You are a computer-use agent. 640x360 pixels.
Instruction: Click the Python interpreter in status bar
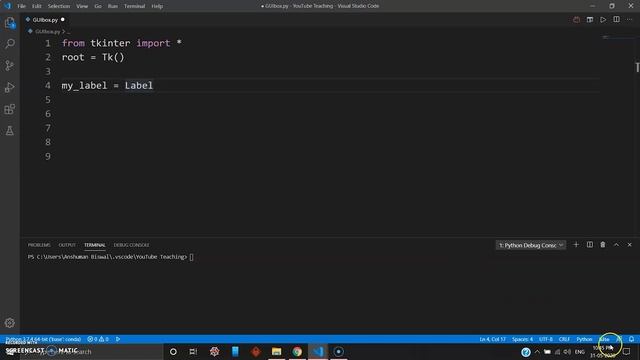(43, 339)
